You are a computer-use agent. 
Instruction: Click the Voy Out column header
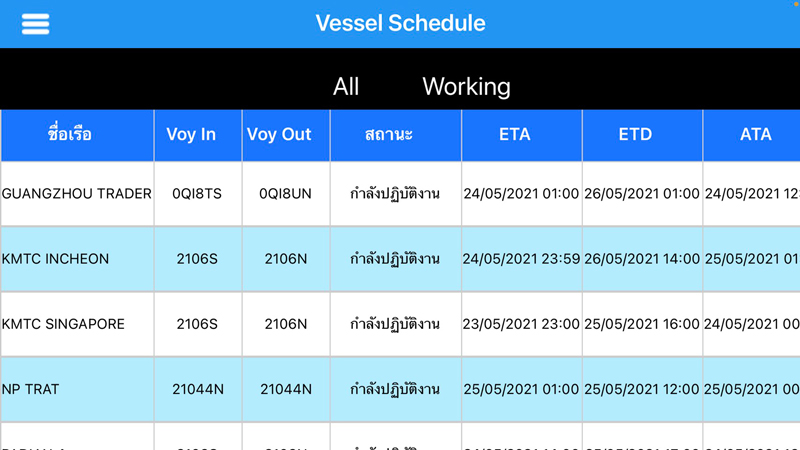click(x=279, y=134)
